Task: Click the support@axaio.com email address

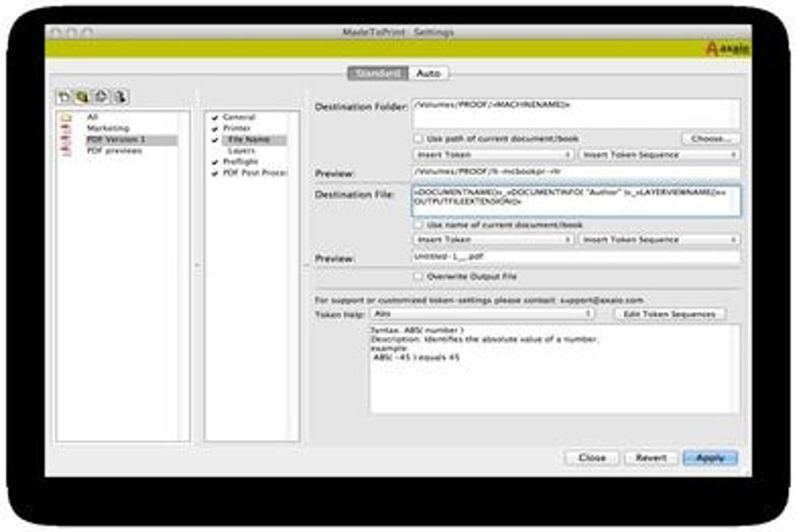Action: tap(602, 300)
